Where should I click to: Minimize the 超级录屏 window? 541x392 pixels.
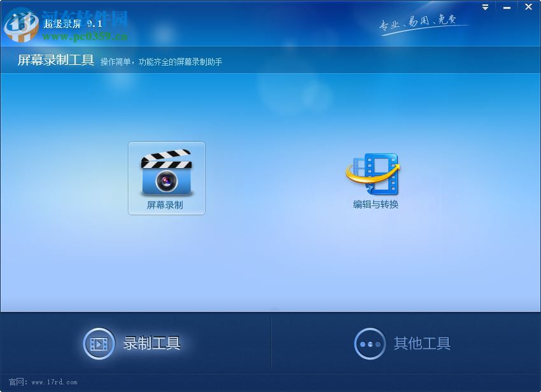[507, 7]
